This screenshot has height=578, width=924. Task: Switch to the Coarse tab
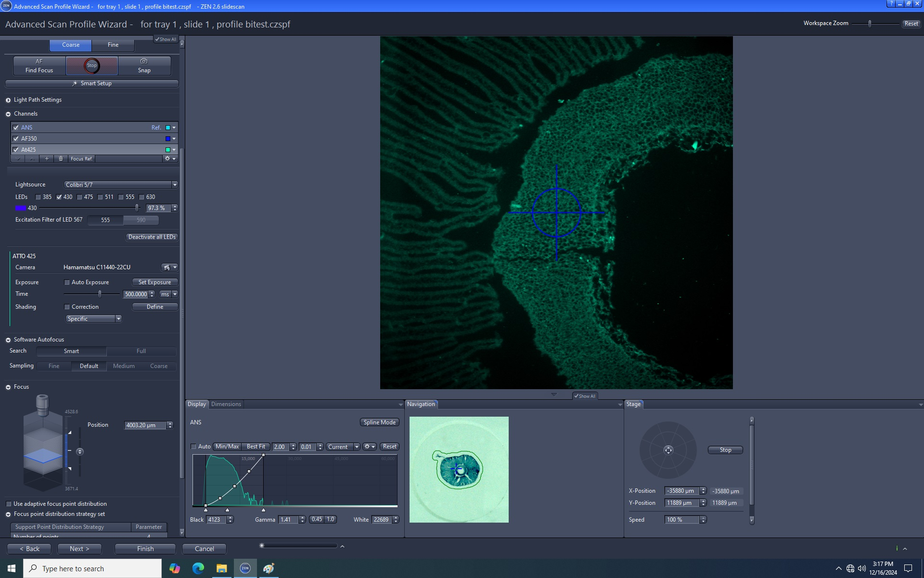pyautogui.click(x=71, y=45)
